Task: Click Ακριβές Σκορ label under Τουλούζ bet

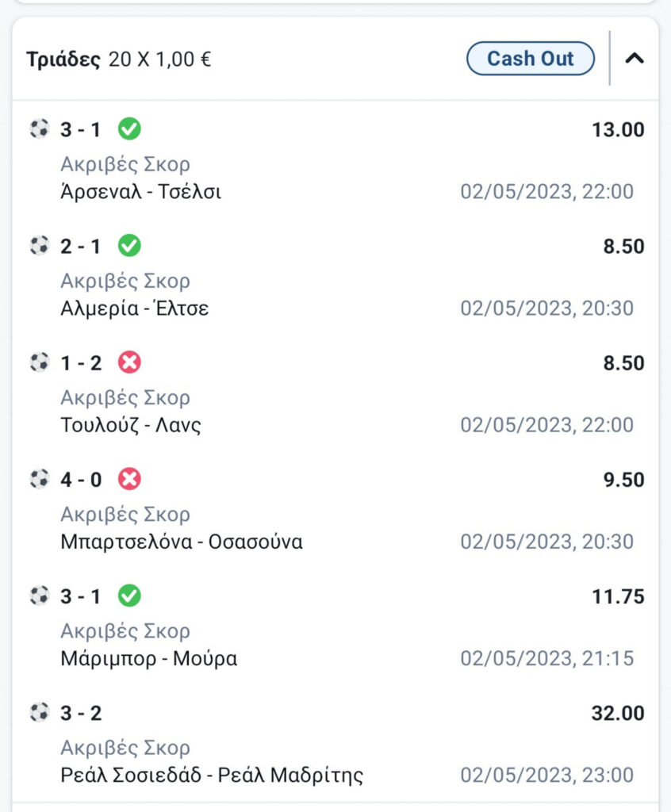Action: pos(125,398)
